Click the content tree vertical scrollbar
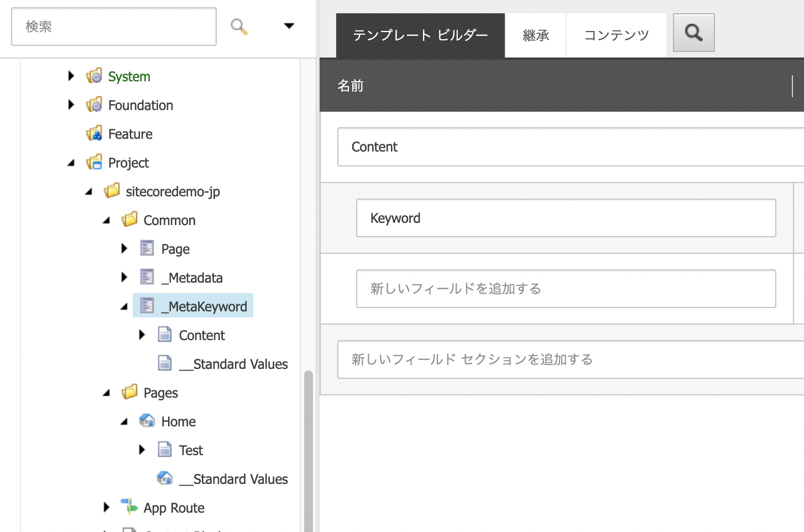The image size is (804, 532). coord(309,451)
